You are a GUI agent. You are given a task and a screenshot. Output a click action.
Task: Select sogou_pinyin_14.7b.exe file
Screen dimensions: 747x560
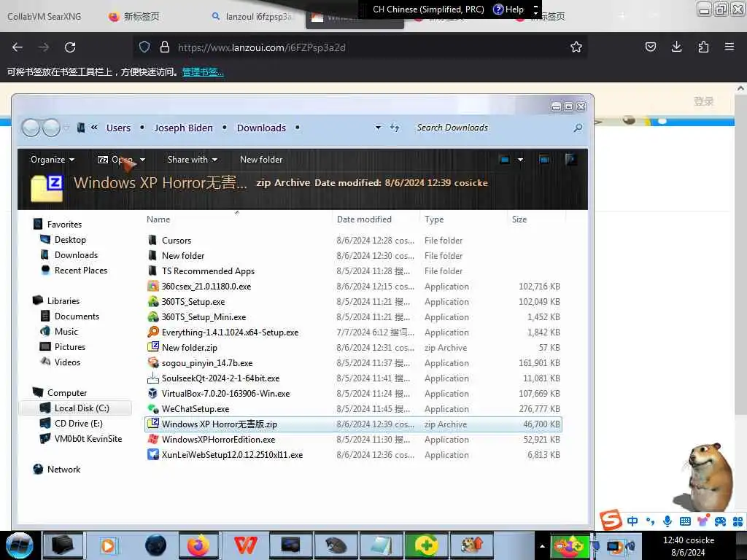point(206,363)
